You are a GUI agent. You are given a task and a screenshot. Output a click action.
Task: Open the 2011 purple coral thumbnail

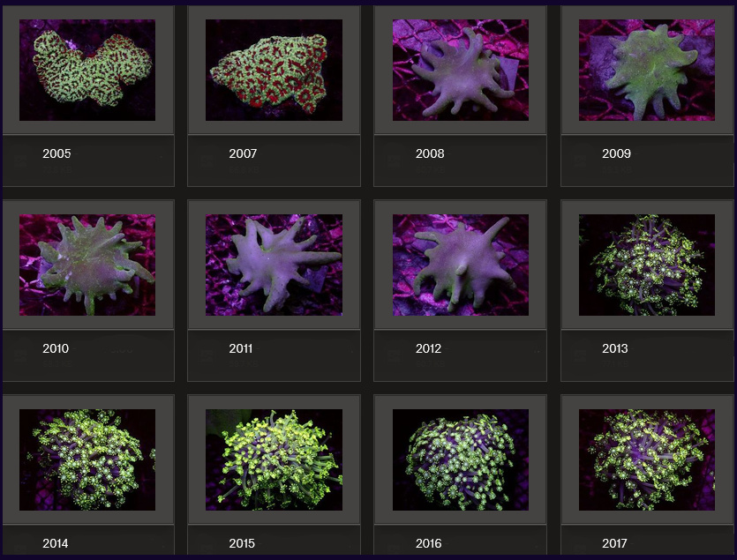[274, 265]
